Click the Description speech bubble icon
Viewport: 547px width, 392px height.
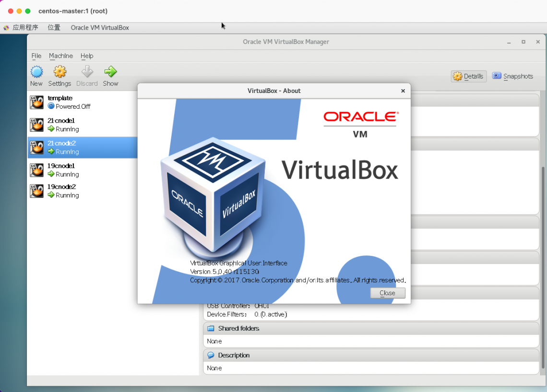pos(211,355)
